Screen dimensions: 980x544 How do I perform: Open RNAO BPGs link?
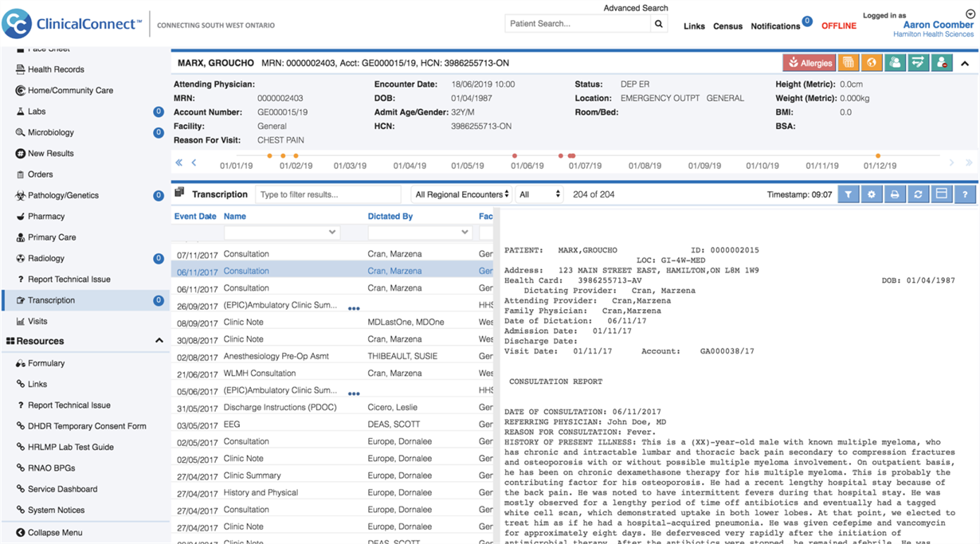[51, 468]
